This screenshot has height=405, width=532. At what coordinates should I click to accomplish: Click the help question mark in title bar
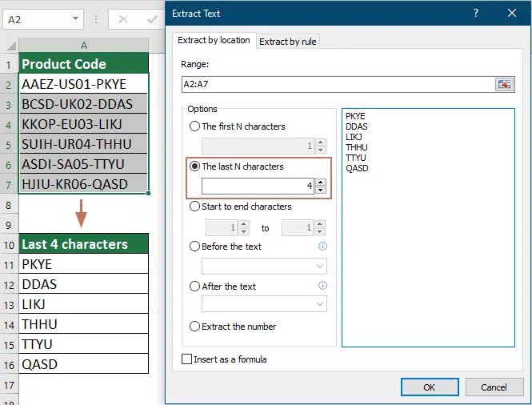[476, 14]
